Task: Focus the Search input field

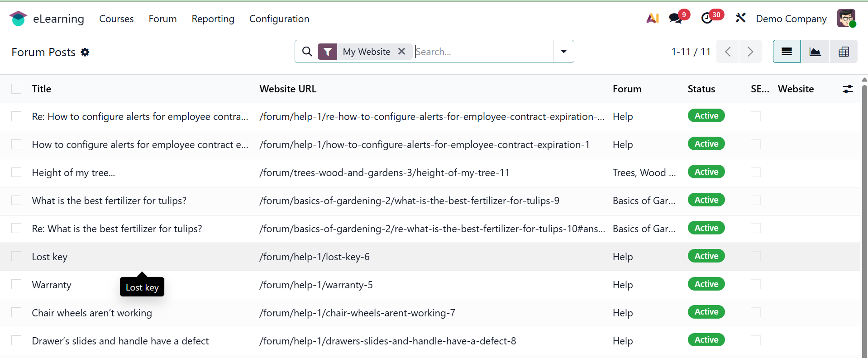Action: 482,52
